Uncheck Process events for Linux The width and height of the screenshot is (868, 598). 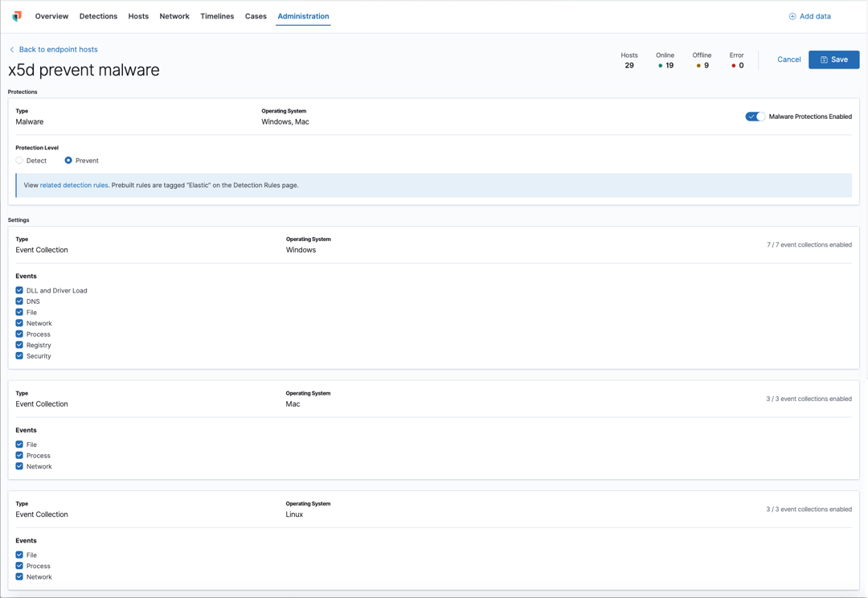[x=19, y=566]
